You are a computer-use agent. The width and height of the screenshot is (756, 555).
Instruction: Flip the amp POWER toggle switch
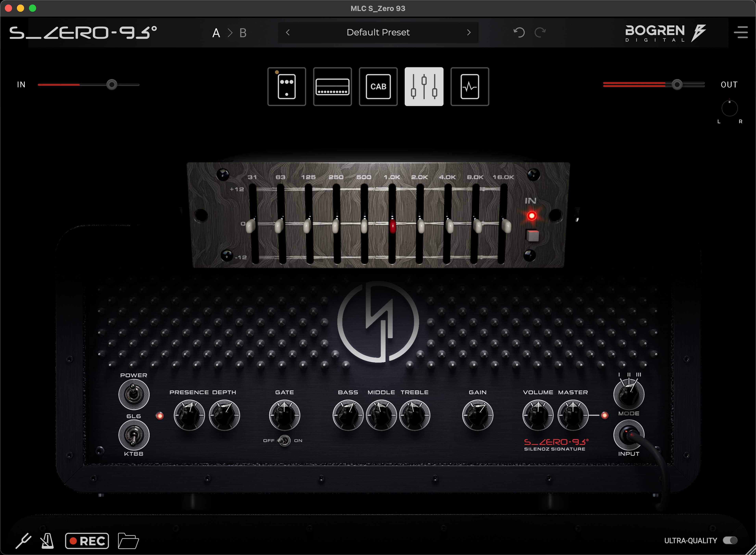(x=134, y=394)
